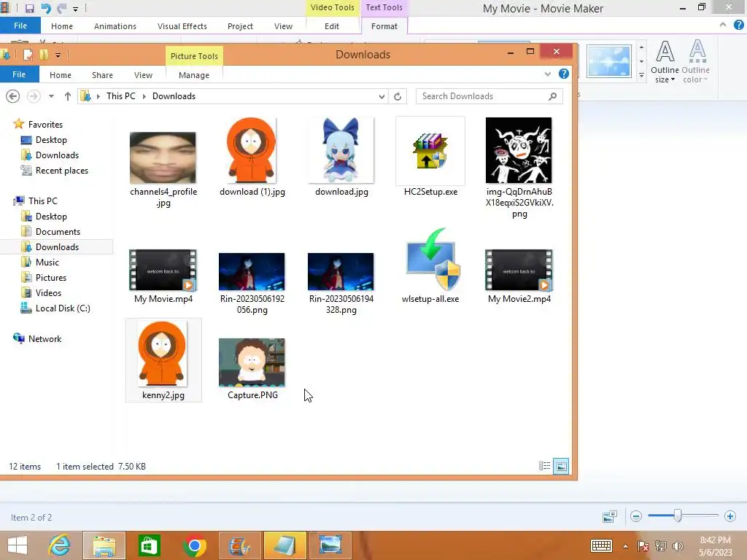Screen dimensions: 747x560
Task: Go up one folder level
Action: (68, 96)
